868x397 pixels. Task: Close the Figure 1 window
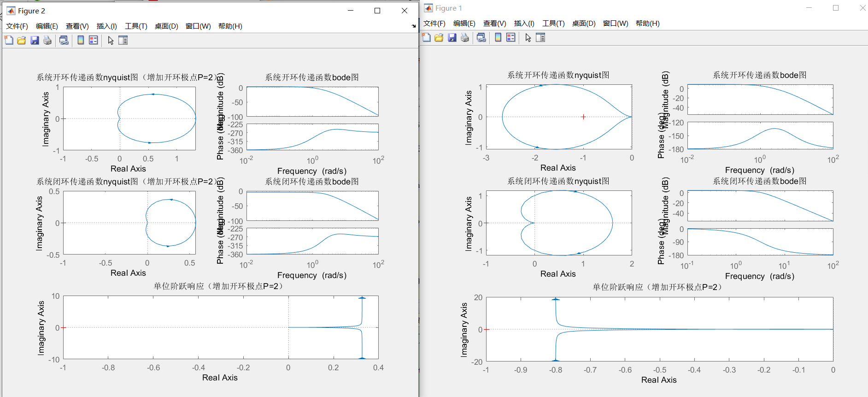(862, 8)
